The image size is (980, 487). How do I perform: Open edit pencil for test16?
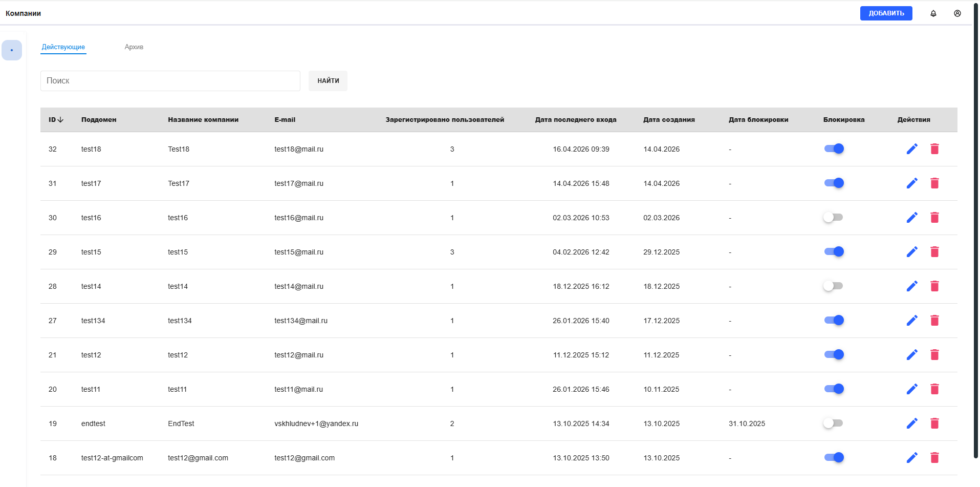[x=912, y=218]
